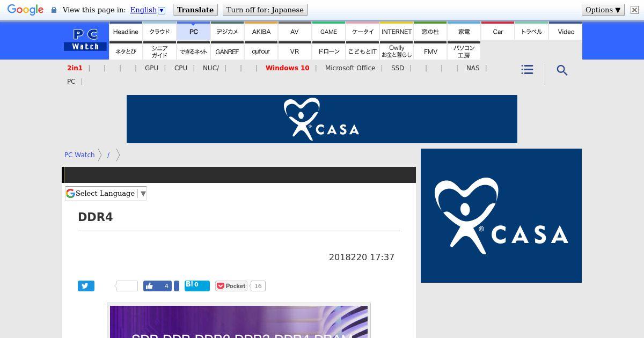Open the search magnifier icon

(562, 70)
